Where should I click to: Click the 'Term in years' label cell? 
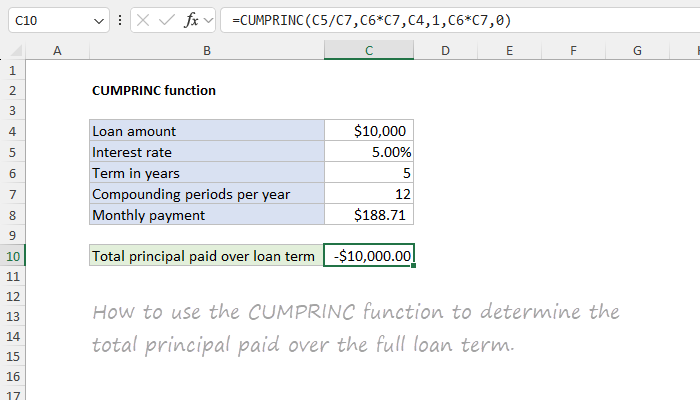207,173
